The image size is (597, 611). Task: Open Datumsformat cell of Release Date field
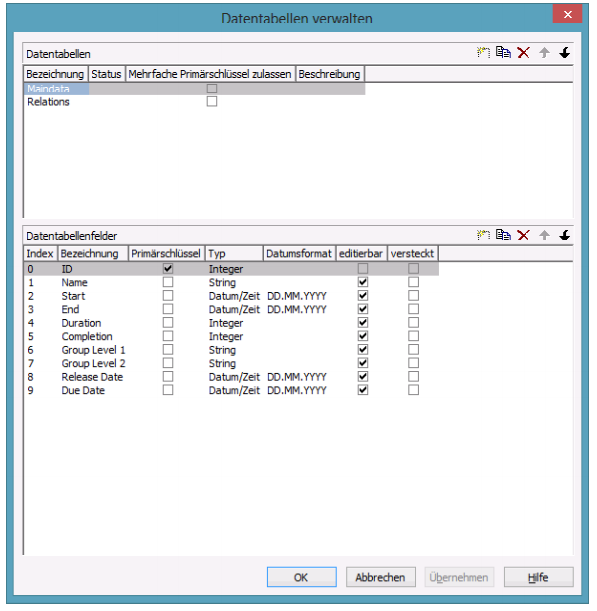point(297,377)
